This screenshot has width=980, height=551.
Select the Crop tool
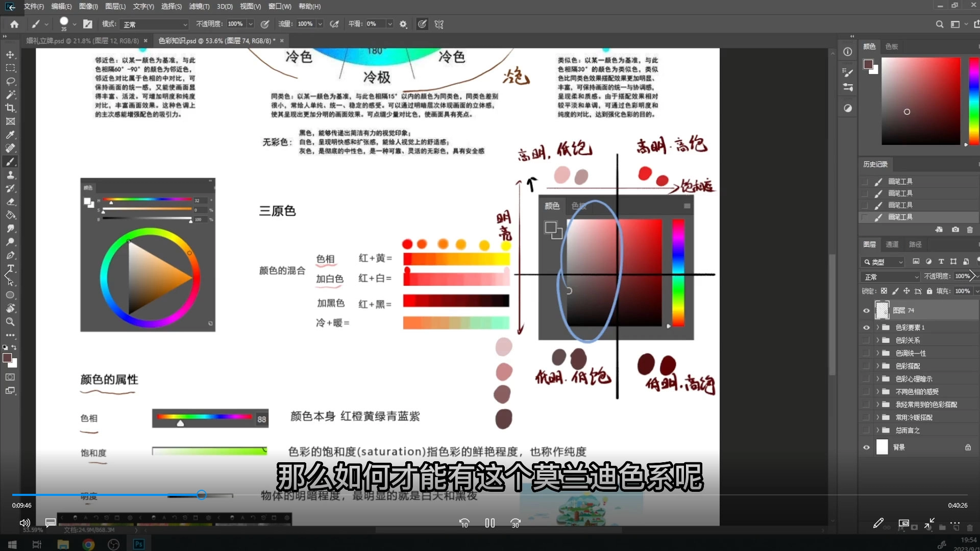(10, 108)
